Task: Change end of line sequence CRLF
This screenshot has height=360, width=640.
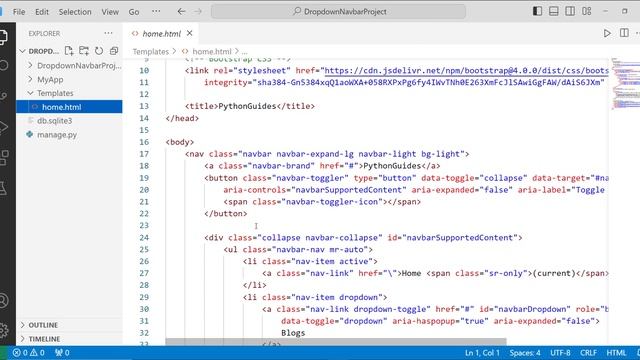Action: [x=588, y=353]
